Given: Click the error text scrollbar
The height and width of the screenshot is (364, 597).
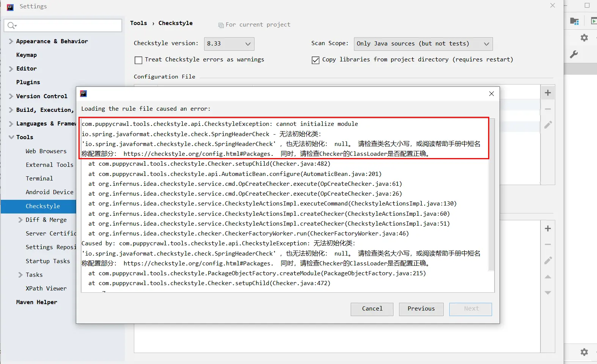Looking at the screenshot, I should pyautogui.click(x=491, y=195).
